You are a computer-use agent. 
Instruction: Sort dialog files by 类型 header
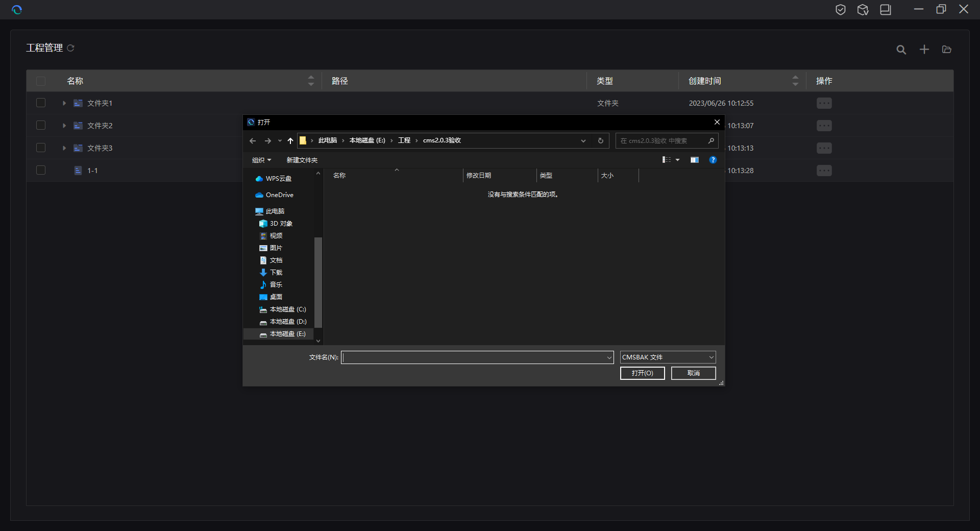pos(567,176)
